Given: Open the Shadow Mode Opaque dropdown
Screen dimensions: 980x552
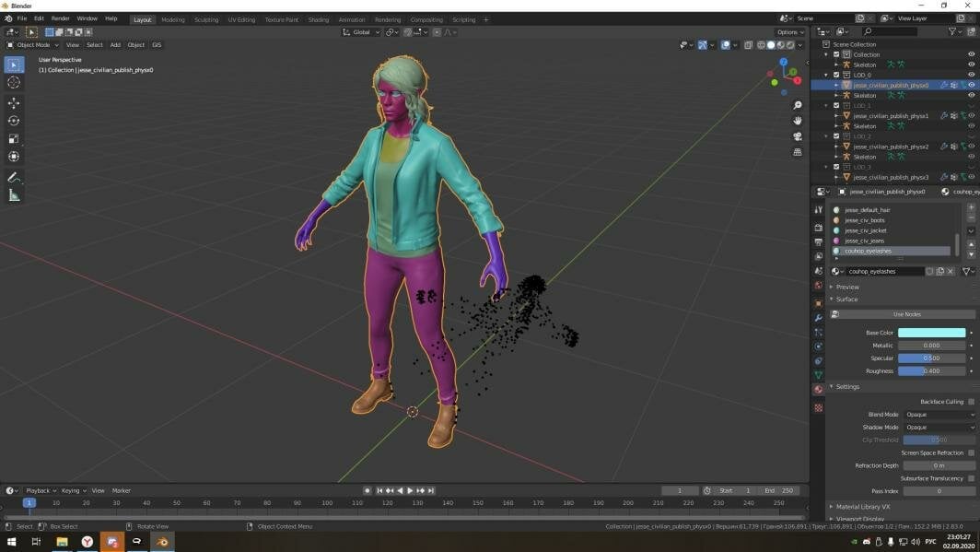Looking at the screenshot, I should [939, 427].
